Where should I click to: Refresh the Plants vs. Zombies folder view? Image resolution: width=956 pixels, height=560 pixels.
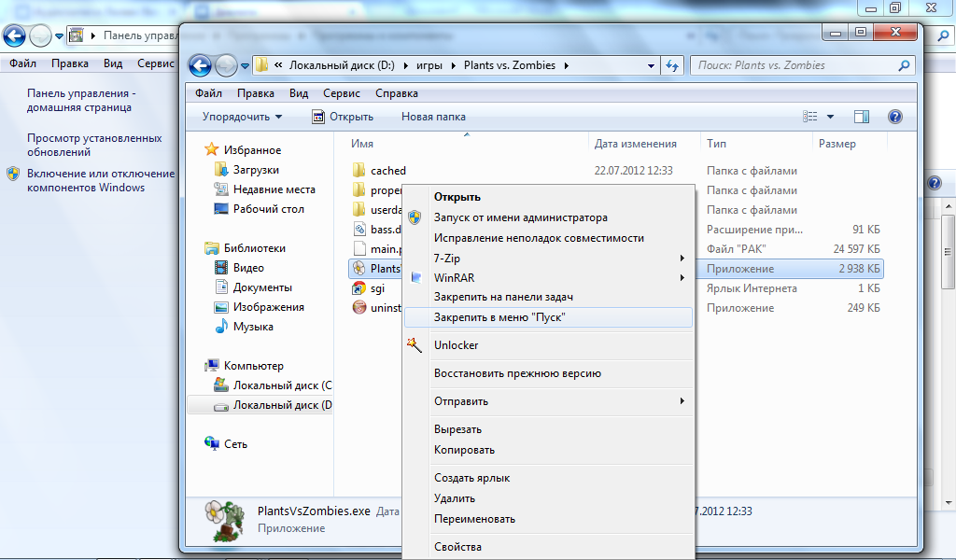[672, 65]
